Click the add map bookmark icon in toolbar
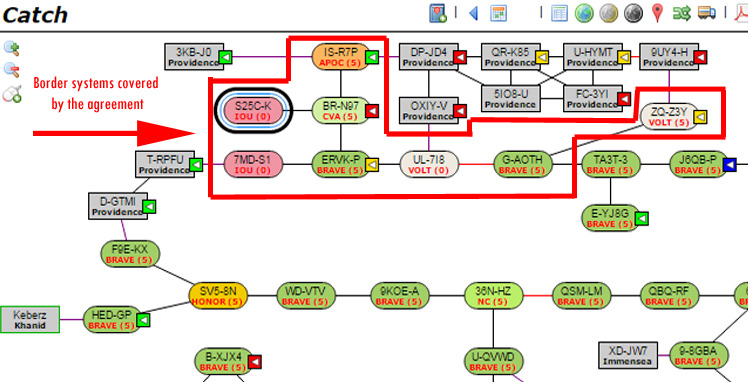This screenshot has width=748, height=382. click(437, 13)
